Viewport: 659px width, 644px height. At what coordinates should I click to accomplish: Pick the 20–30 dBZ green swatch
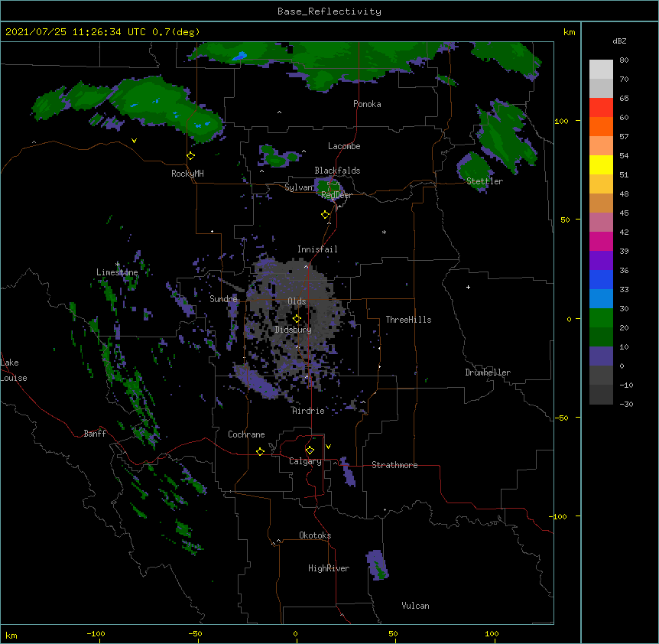(x=601, y=318)
